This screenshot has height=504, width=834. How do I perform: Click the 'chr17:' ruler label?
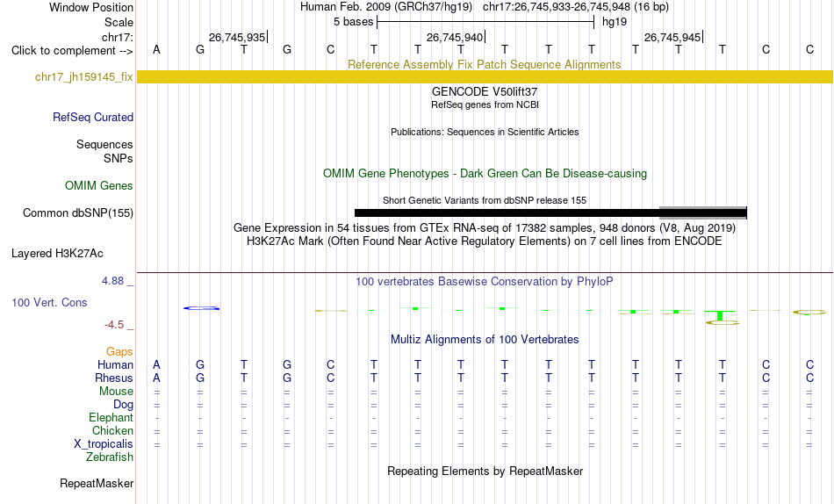[117, 37]
